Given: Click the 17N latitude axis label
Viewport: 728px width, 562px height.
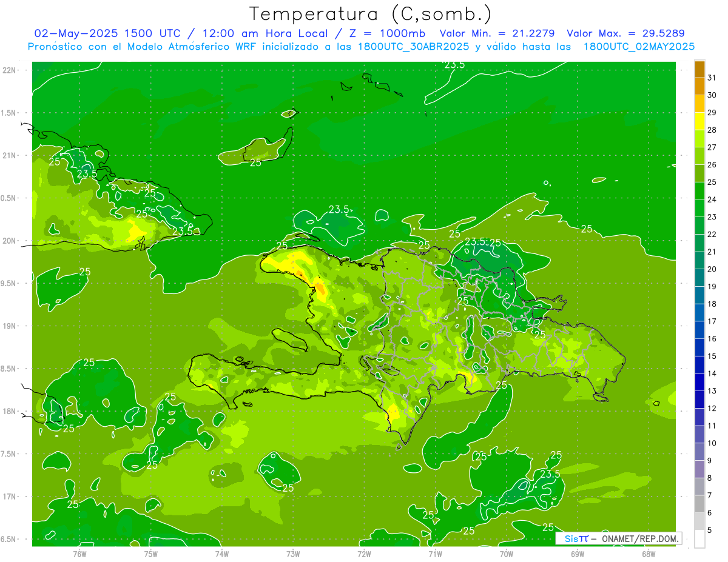Looking at the screenshot, I should pos(10,497).
